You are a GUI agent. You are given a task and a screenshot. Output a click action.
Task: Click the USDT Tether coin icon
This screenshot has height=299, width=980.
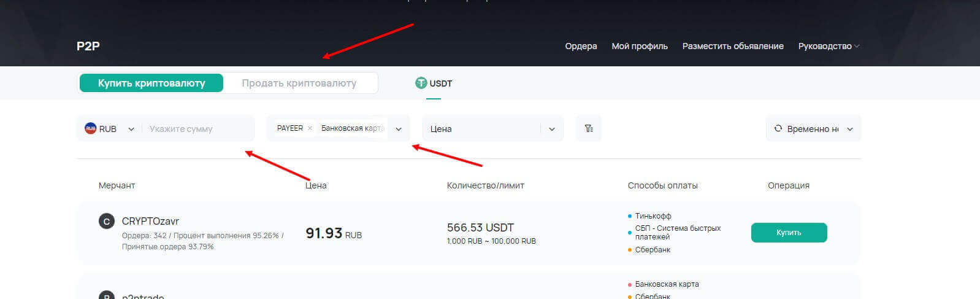(421, 83)
